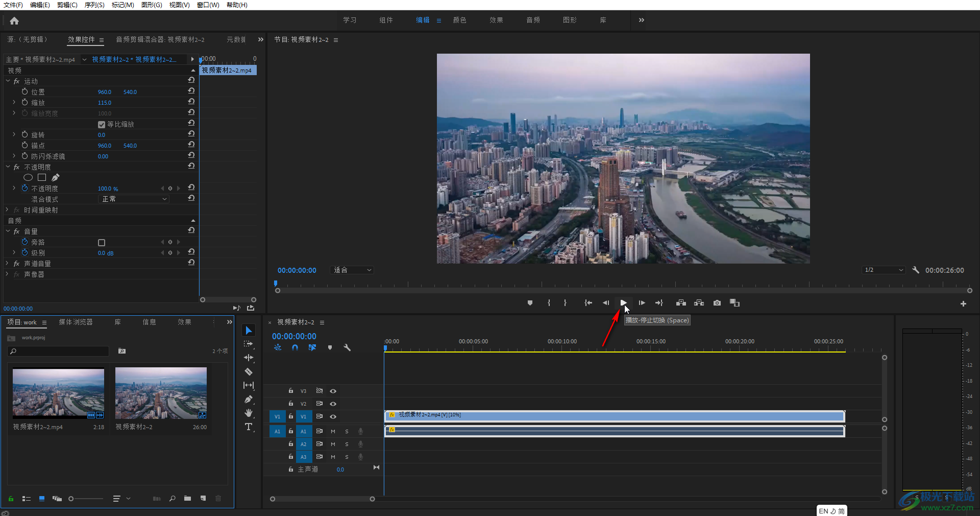
Task: Open the zoom level Fit dropdown
Action: [352, 270]
